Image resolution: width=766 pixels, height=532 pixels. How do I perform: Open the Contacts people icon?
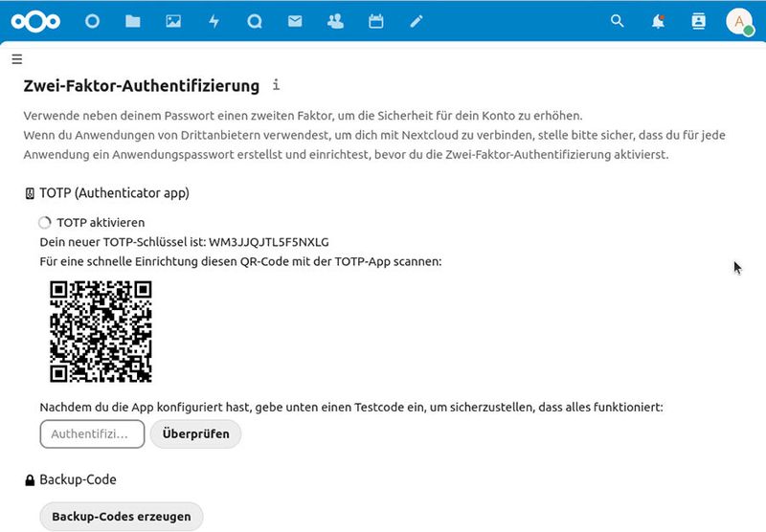[336, 21]
